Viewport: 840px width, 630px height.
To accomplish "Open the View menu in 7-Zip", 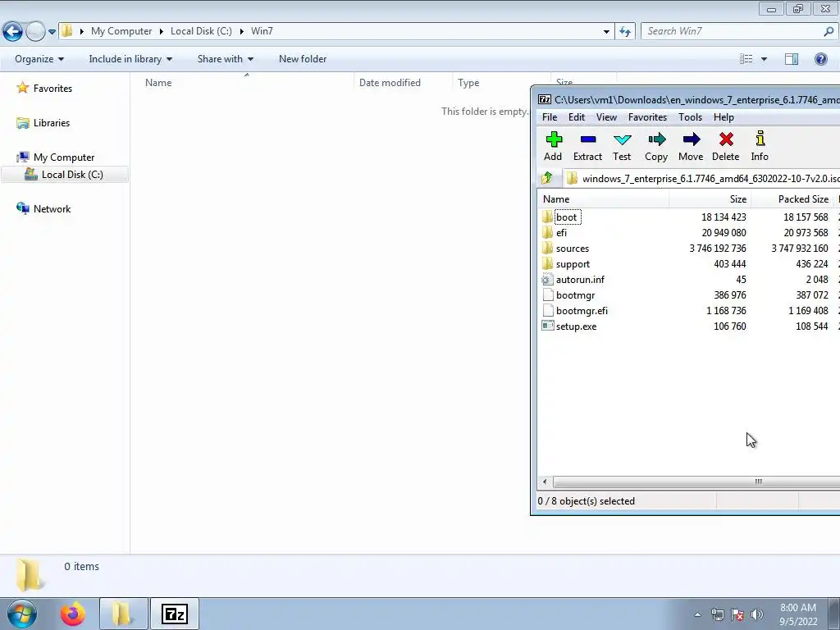I will (606, 116).
